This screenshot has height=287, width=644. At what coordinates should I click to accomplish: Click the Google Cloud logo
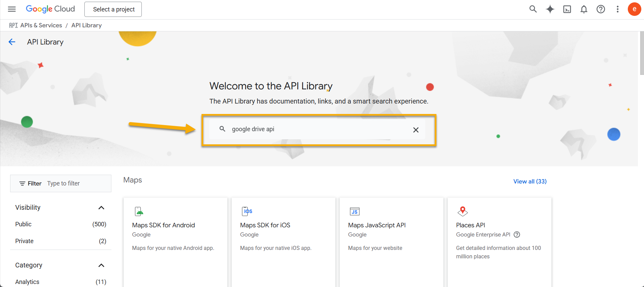(50, 9)
